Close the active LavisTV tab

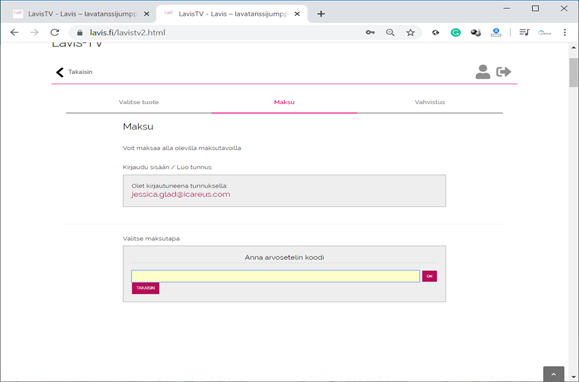297,14
